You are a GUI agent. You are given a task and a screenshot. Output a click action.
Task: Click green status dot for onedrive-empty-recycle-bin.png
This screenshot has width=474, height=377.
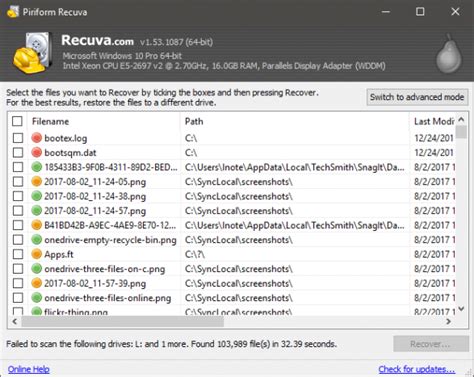(x=37, y=240)
